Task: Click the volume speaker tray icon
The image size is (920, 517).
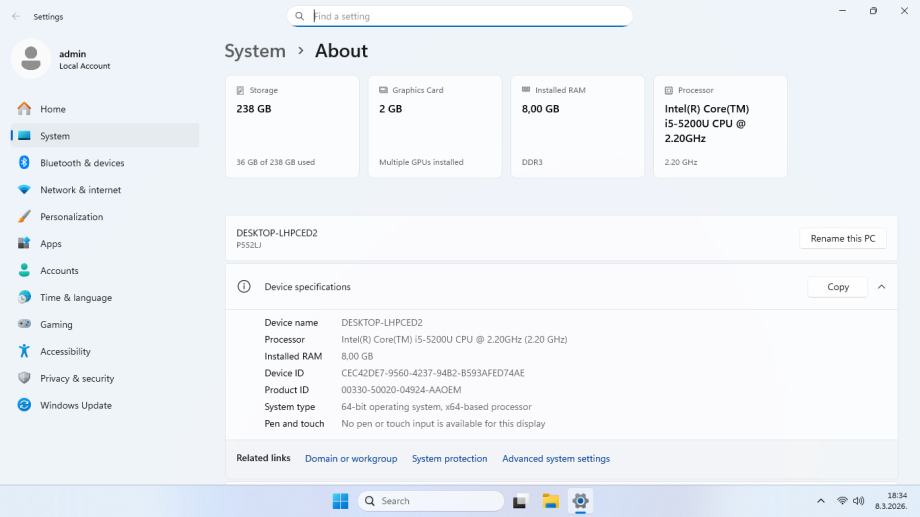Action: click(x=858, y=501)
